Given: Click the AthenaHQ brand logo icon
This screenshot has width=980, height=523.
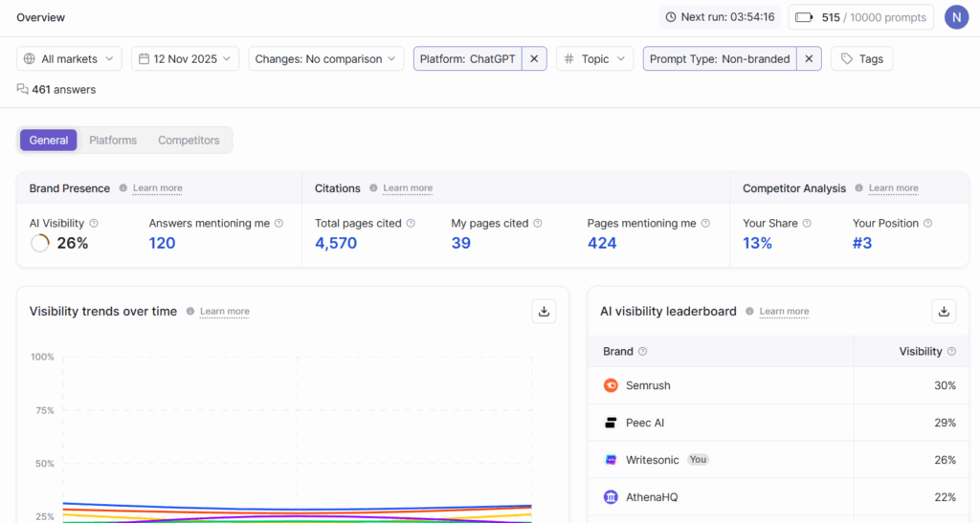Looking at the screenshot, I should 611,497.
